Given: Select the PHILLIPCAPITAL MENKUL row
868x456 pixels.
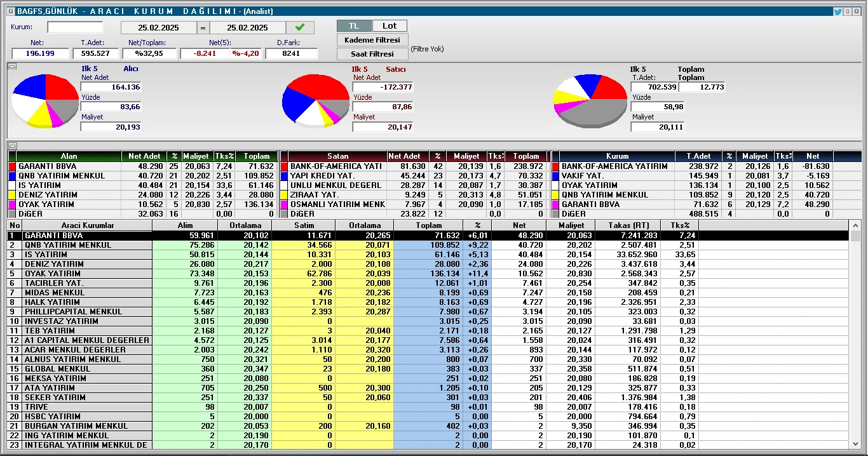Looking at the screenshot, I should pyautogui.click(x=429, y=312).
